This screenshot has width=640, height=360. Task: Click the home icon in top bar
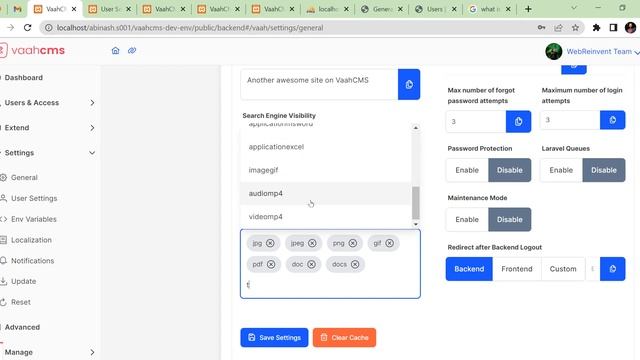pos(116,51)
